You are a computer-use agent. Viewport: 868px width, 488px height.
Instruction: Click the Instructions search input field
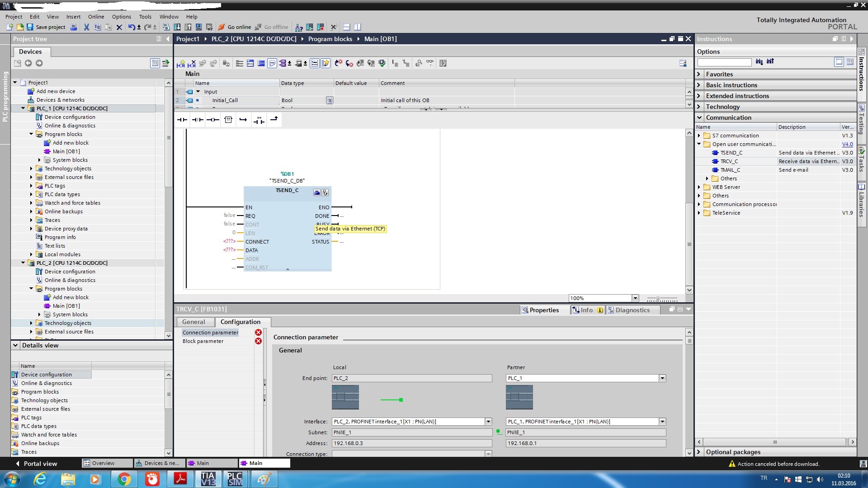[x=724, y=62]
